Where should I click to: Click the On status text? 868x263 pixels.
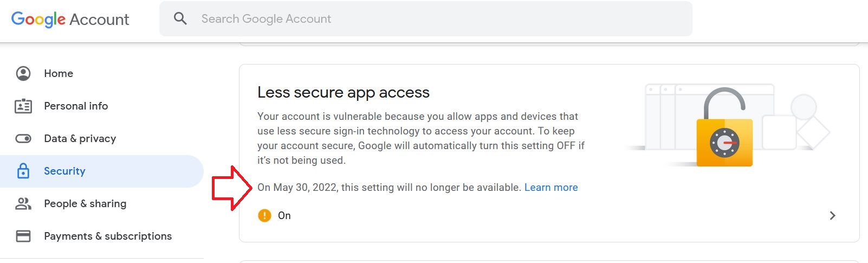(284, 215)
